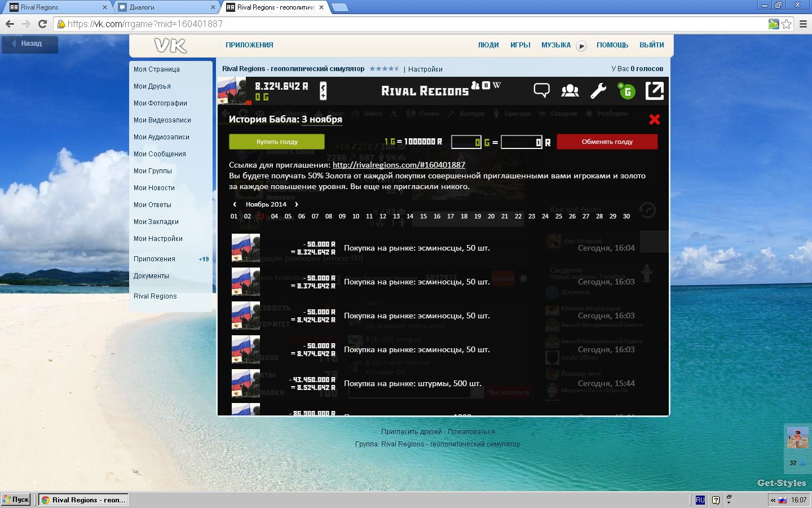Open ЛЮДИ in VK header

click(488, 45)
